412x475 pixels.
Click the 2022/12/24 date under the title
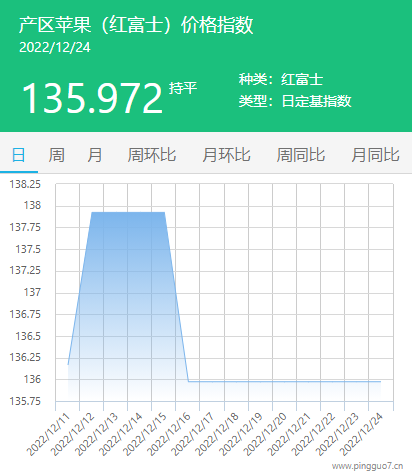(55, 47)
